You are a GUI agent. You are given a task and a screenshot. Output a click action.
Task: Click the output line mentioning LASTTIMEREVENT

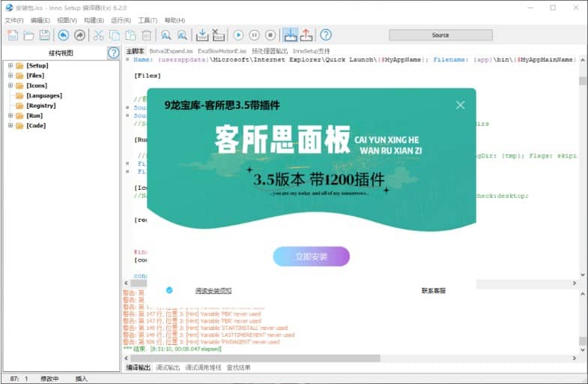(209, 334)
